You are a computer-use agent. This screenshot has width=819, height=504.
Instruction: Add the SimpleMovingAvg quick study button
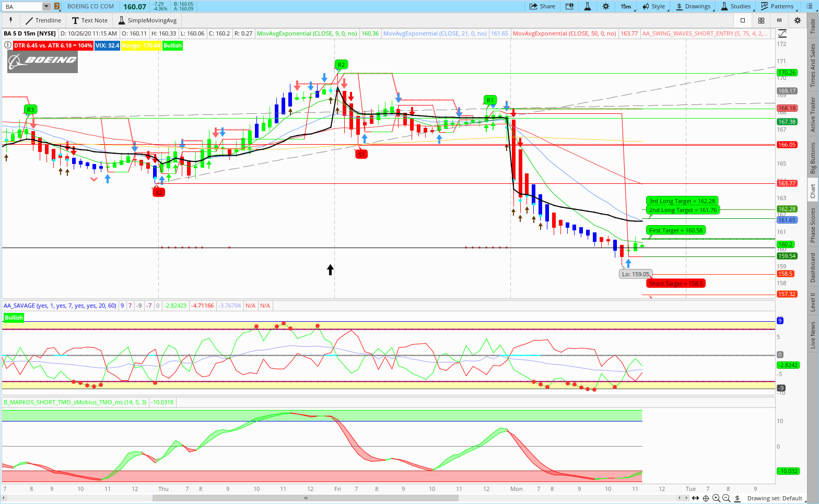pos(147,20)
